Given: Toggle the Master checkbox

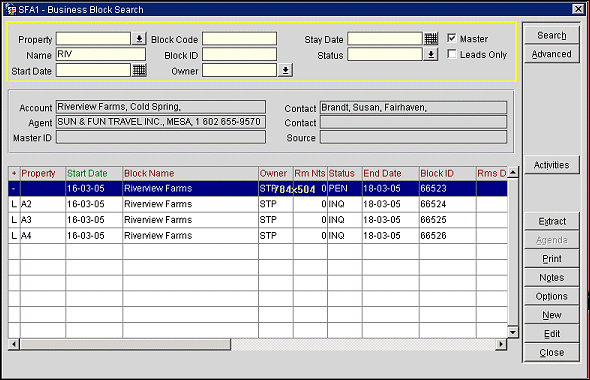Looking at the screenshot, I should [452, 38].
